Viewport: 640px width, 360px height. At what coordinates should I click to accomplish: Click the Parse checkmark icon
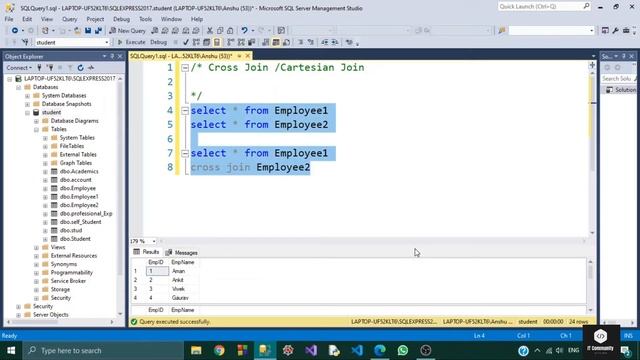186,42
